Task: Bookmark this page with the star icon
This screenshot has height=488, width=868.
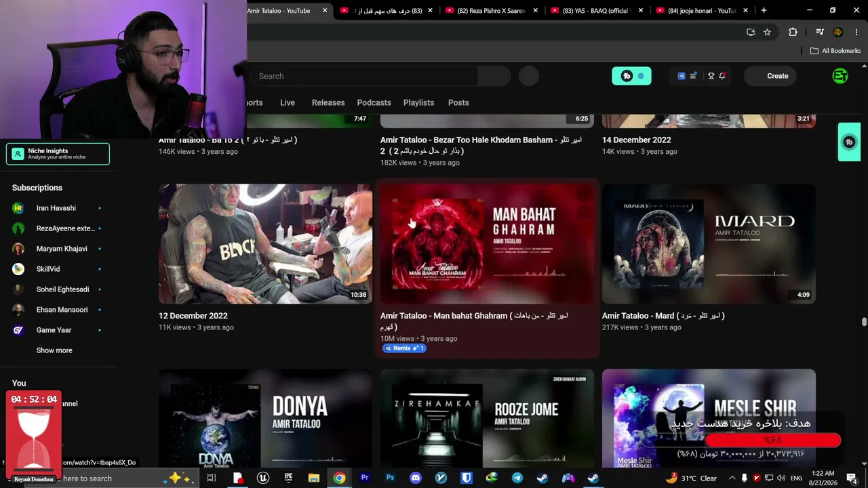Action: coord(767,32)
